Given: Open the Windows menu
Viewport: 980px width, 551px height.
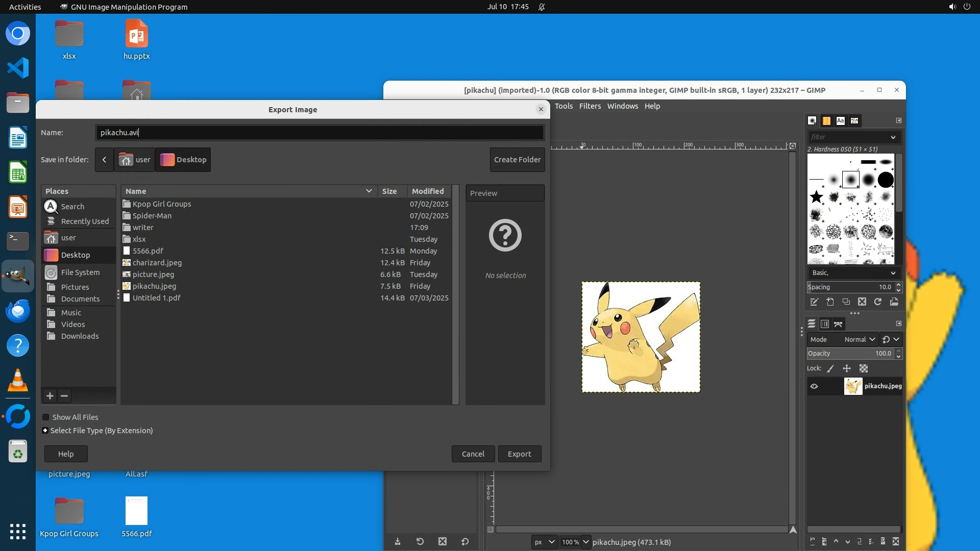Looking at the screenshot, I should tap(622, 106).
